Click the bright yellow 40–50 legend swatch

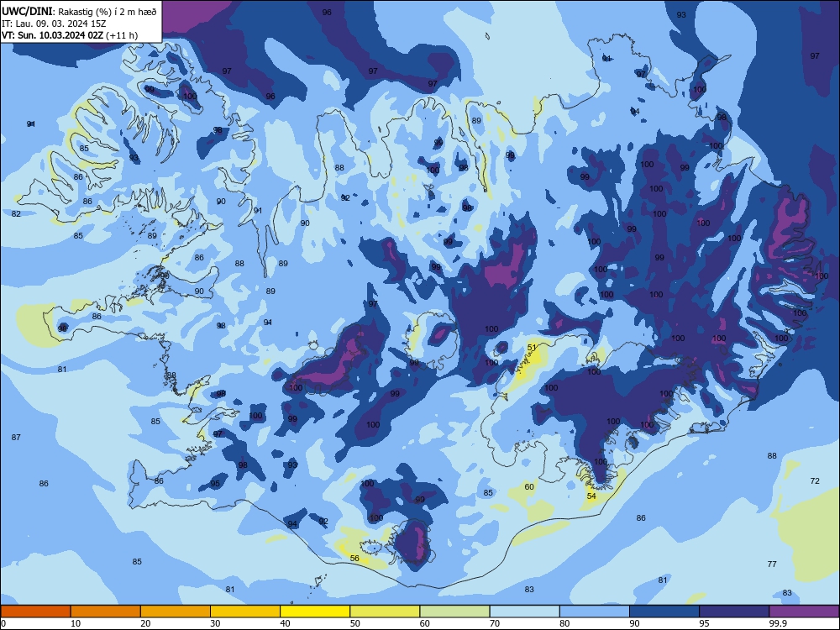tap(315, 612)
